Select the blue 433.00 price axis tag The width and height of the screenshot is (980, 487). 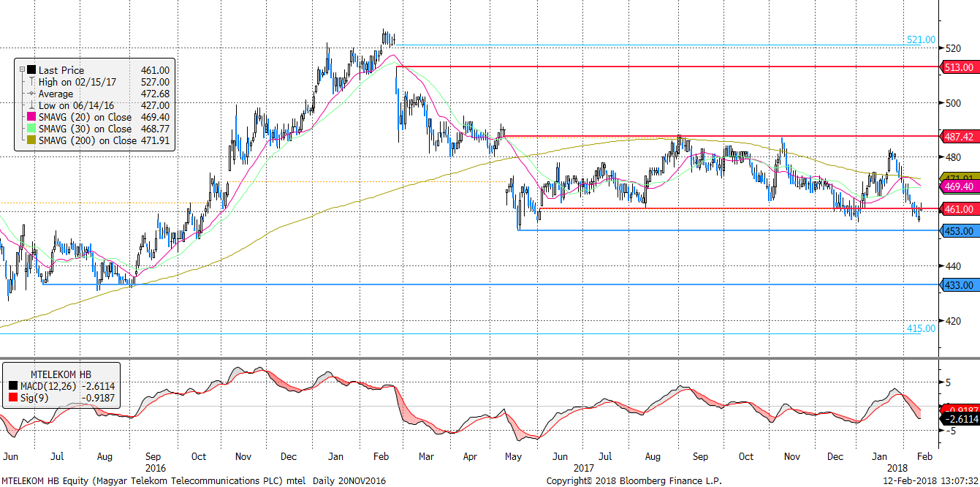(959, 285)
